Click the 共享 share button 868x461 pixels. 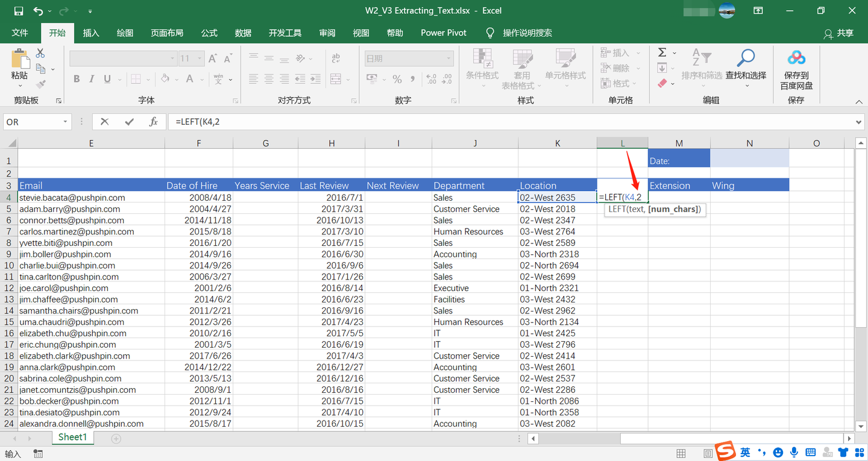[x=839, y=33]
